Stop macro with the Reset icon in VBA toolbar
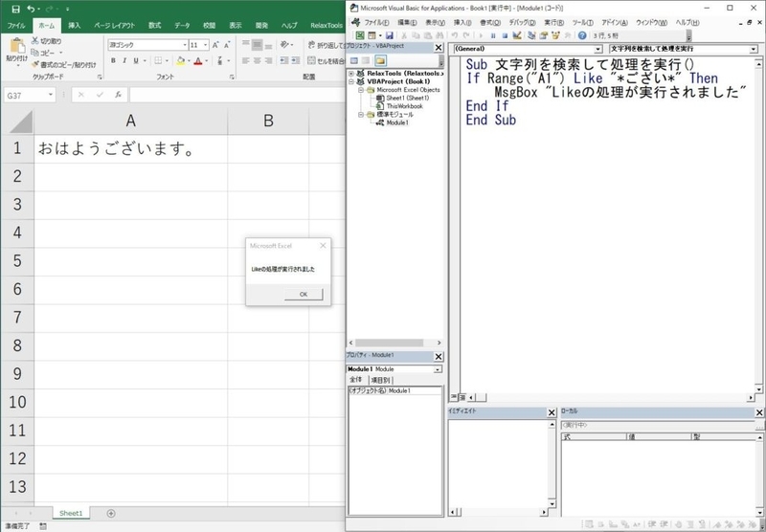 [x=505, y=35]
